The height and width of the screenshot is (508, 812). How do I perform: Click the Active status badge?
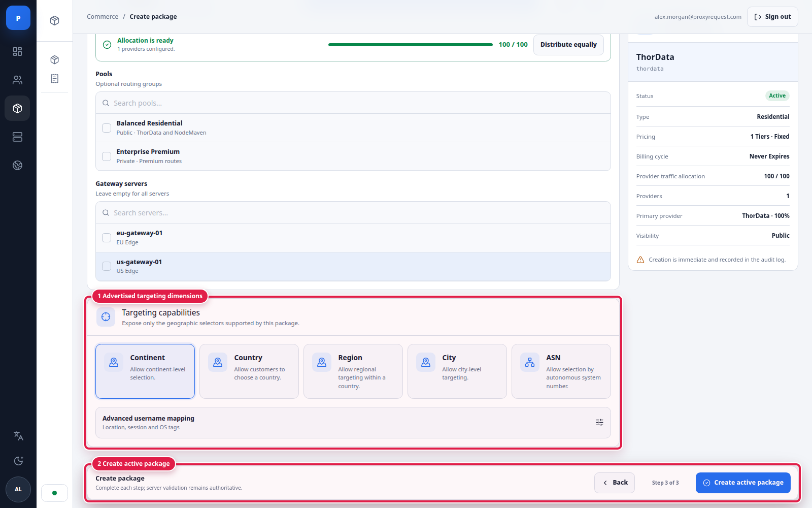pos(777,96)
